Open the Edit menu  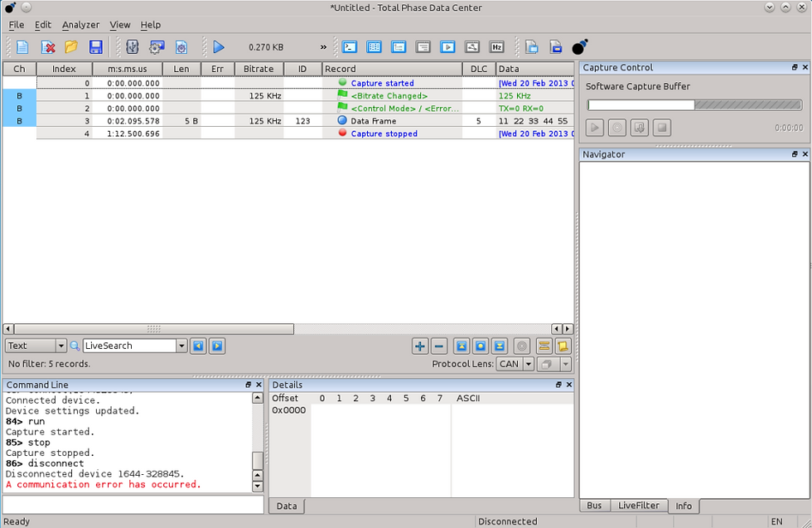43,24
